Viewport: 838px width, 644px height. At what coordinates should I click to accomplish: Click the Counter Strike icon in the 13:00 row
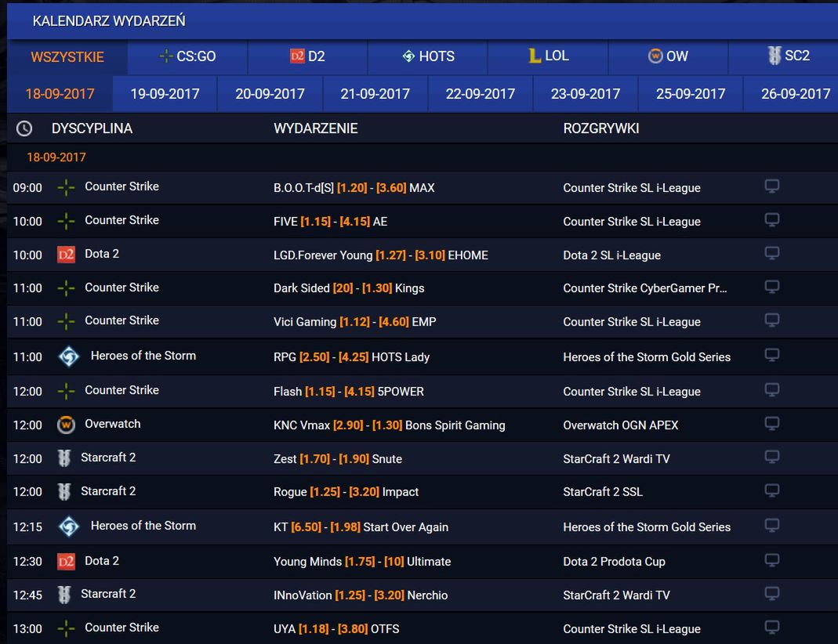click(66, 628)
